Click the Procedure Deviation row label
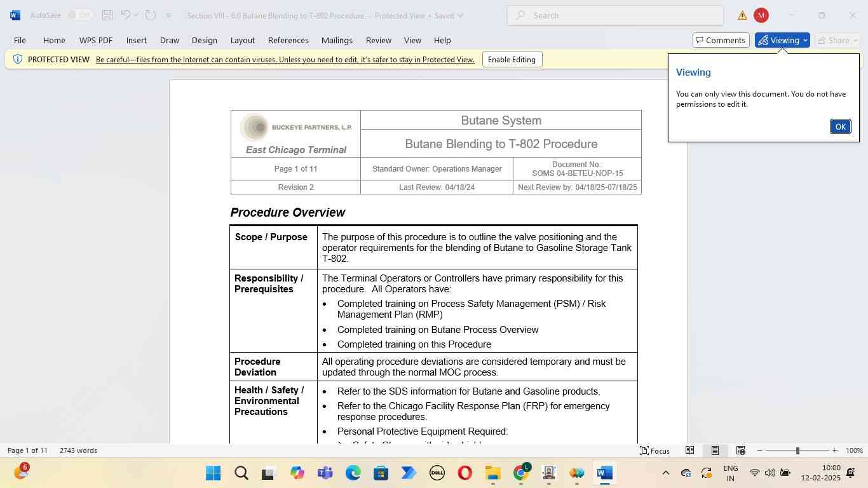 (257, 367)
